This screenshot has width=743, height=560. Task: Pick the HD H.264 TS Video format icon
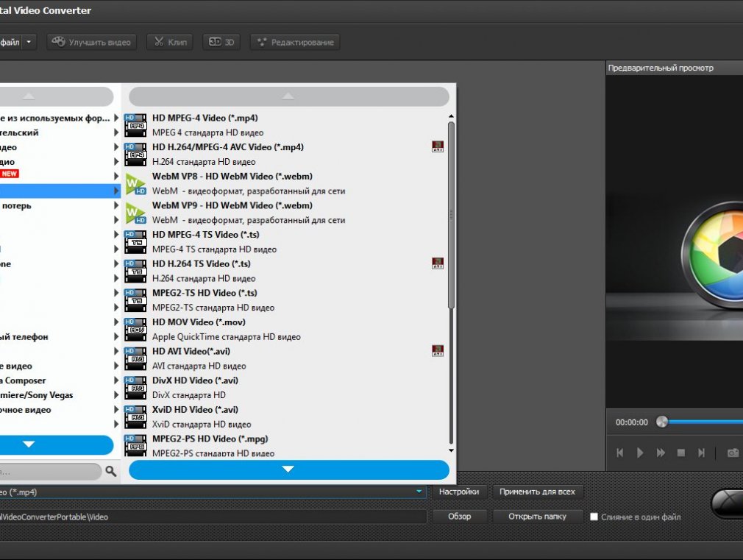pyautogui.click(x=135, y=272)
